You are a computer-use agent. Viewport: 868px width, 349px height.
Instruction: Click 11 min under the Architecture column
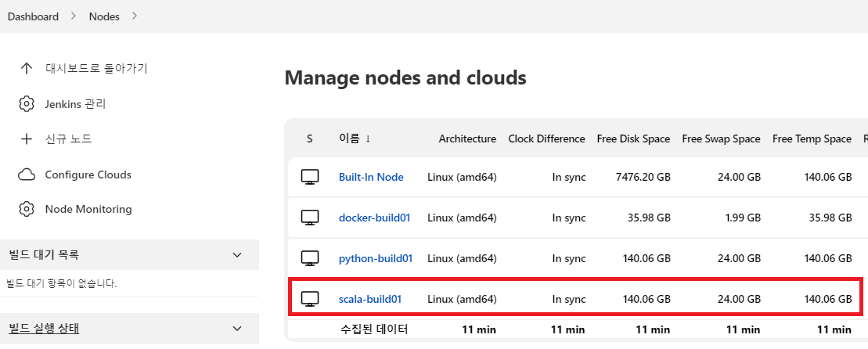pyautogui.click(x=479, y=329)
